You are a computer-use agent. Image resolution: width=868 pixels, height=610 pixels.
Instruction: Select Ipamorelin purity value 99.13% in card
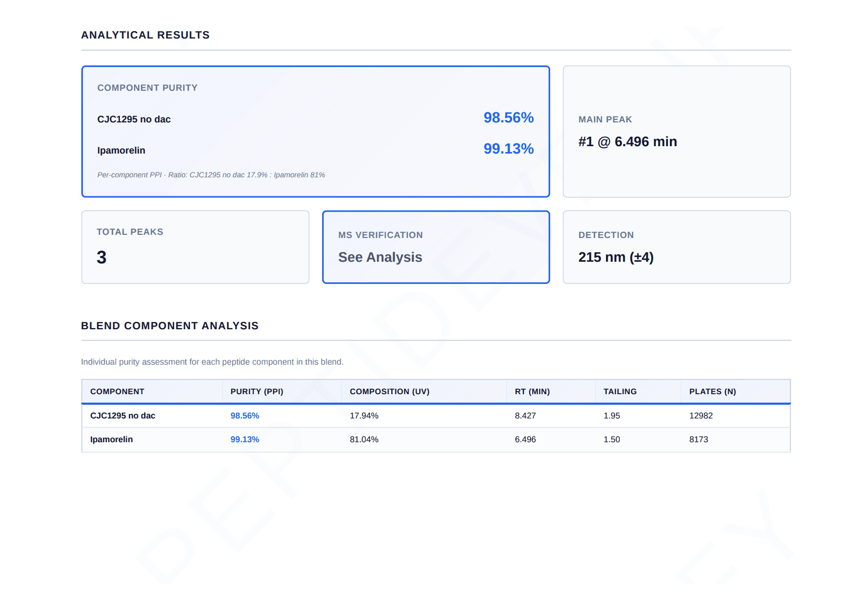click(x=508, y=149)
